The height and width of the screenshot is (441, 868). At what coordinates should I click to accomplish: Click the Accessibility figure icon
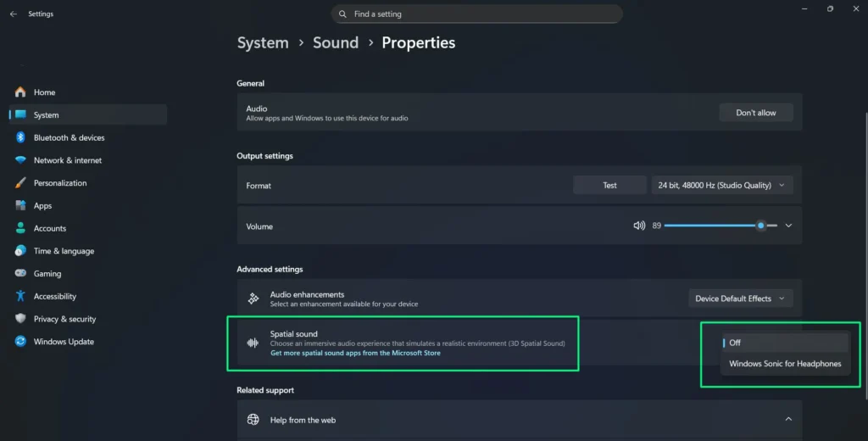(x=20, y=296)
